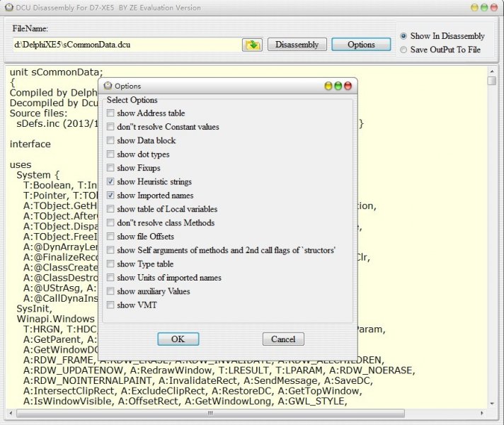Enable show Fixups checkbox
The height and width of the screenshot is (425, 504).
[110, 168]
